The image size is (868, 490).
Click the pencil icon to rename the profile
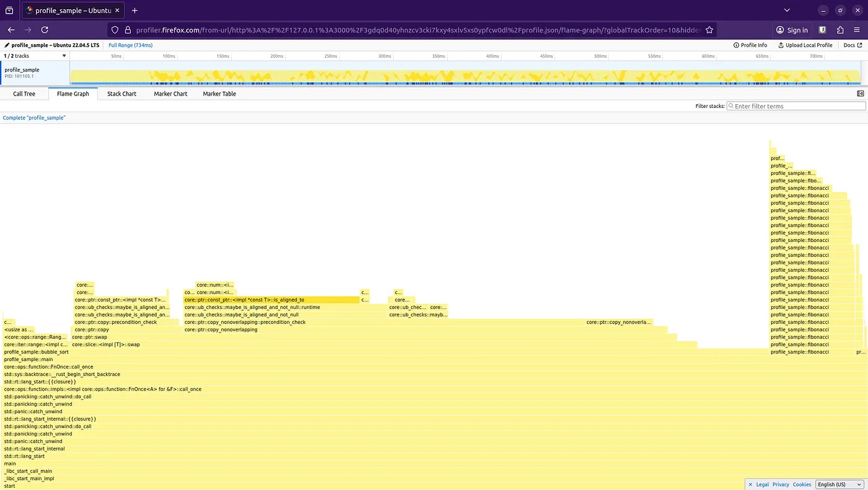click(x=6, y=45)
